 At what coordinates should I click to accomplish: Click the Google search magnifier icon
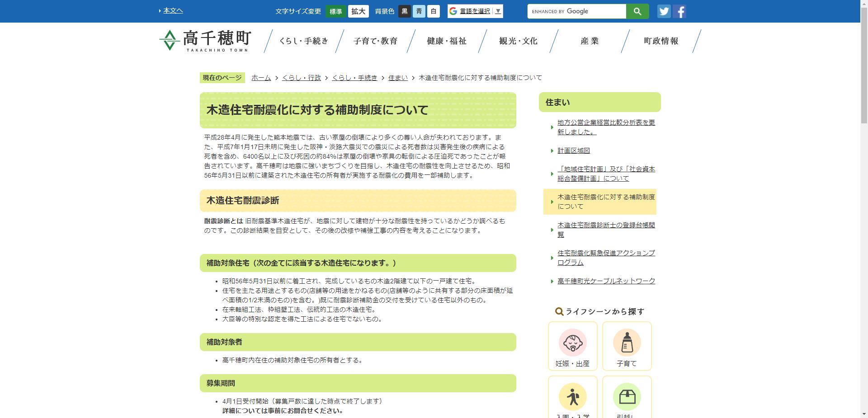pyautogui.click(x=637, y=11)
